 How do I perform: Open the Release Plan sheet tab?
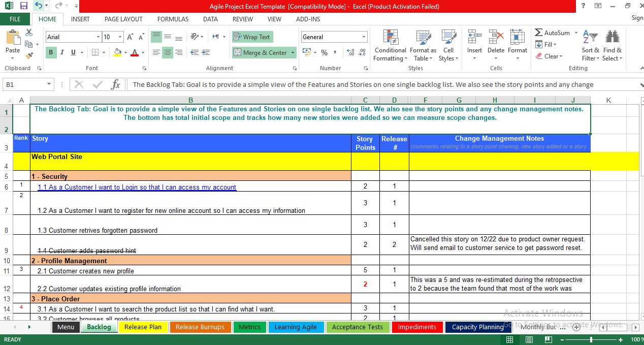click(143, 327)
